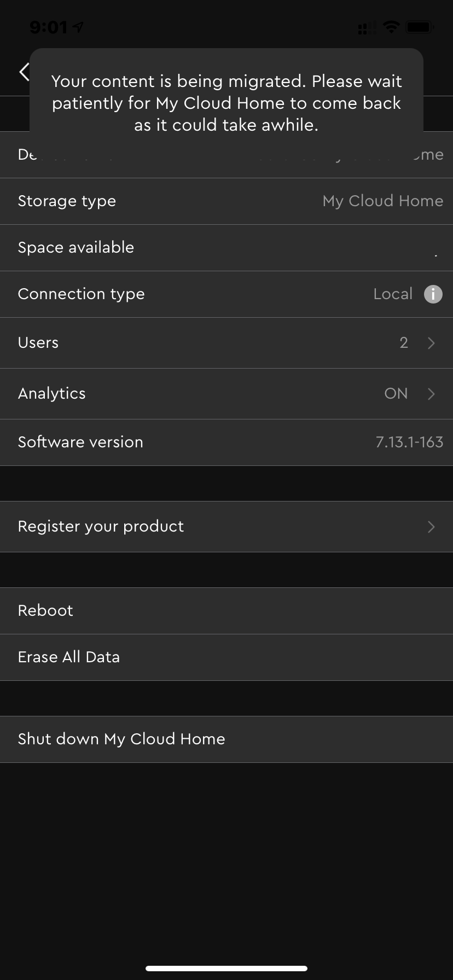The width and height of the screenshot is (453, 980).
Task: Tap the Users count value
Action: click(404, 343)
